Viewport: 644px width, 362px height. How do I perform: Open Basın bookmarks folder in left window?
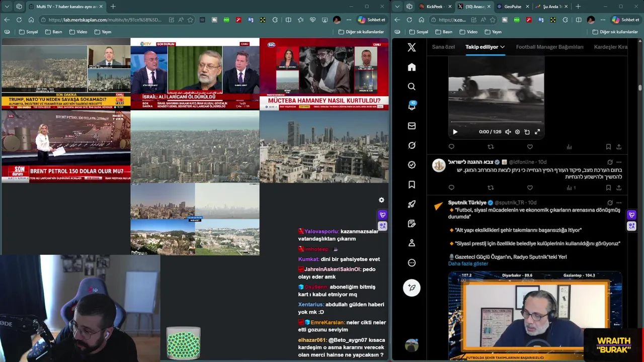pos(53,32)
